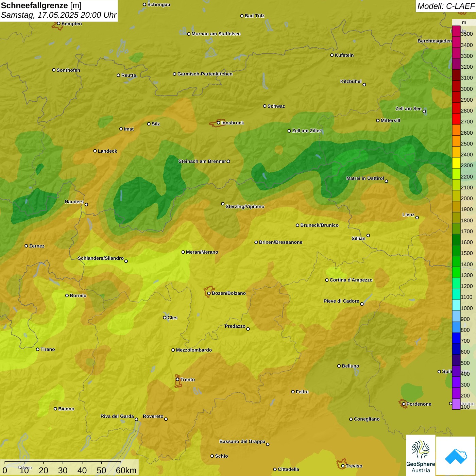Click the Bruneck/Brunico label

point(320,225)
